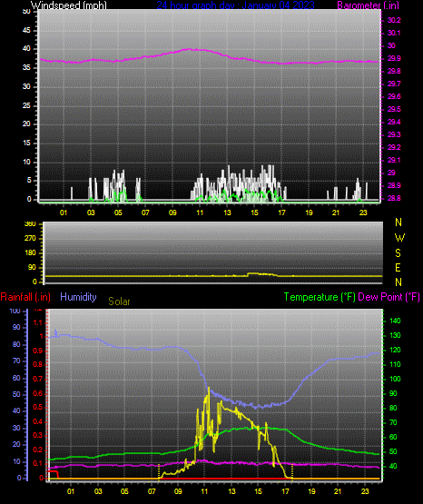Click rainfall scale value 0.1

coord(37,463)
